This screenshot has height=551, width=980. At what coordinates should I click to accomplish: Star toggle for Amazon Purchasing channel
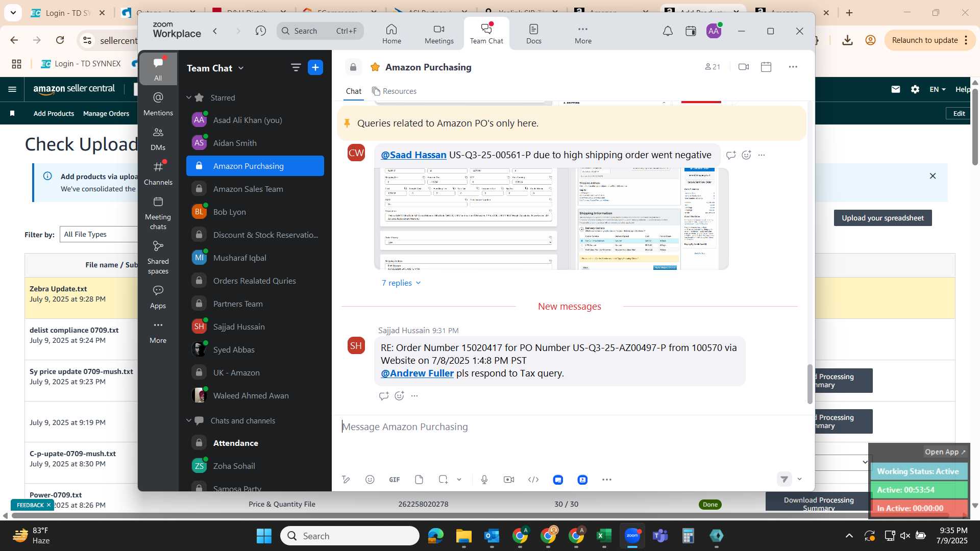click(375, 67)
